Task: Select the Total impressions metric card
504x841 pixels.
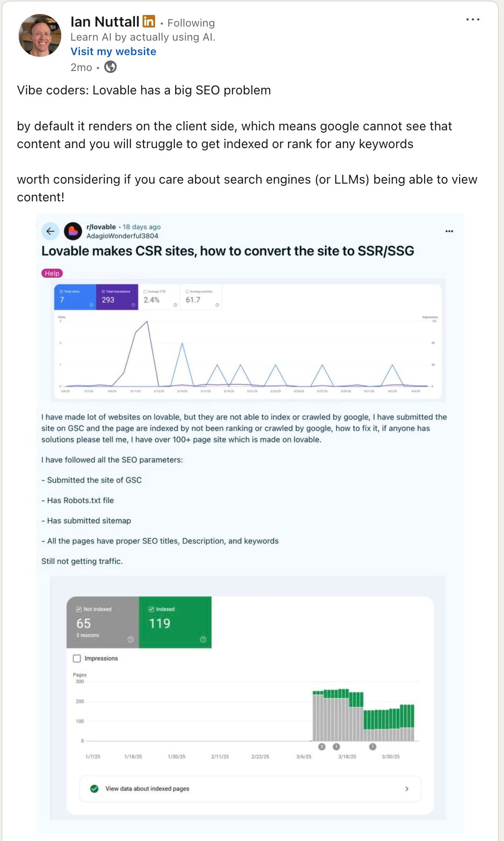Action: click(117, 297)
